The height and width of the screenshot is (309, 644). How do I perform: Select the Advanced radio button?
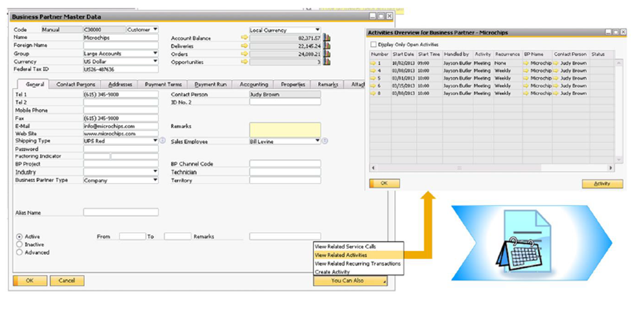(x=19, y=252)
